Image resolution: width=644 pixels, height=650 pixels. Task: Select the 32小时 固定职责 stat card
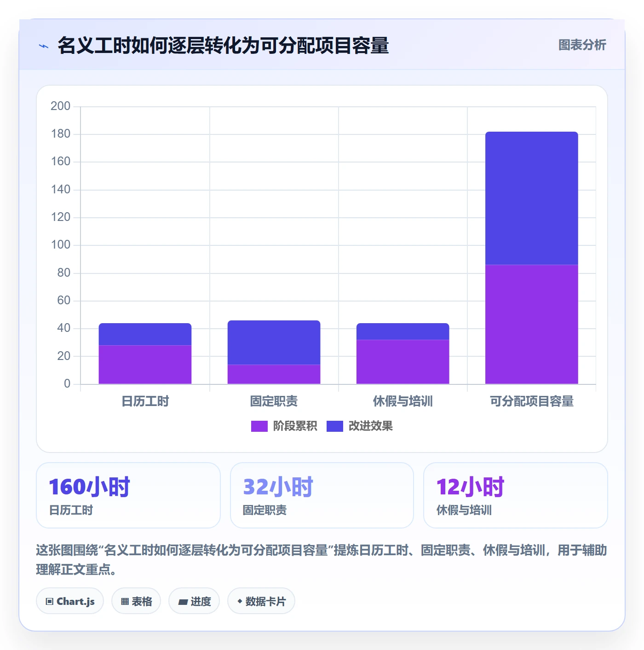click(x=322, y=495)
